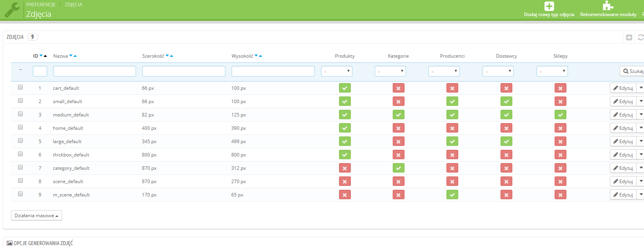Open Produkty filter dropdown
Viewport: 644px width, 249px height.
(337, 71)
